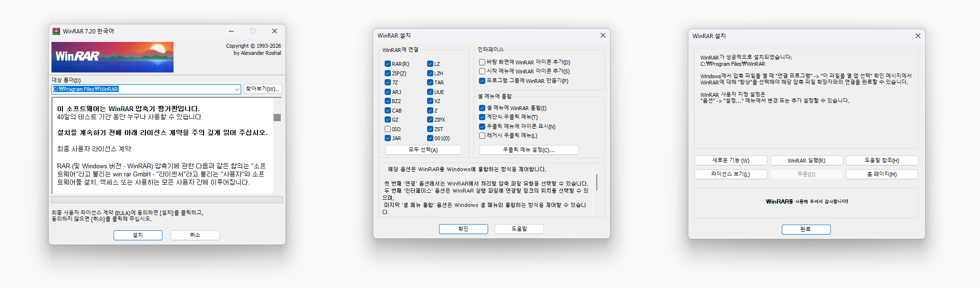
Task: Uncheck the 001(0) association checkbox
Action: click(x=430, y=138)
